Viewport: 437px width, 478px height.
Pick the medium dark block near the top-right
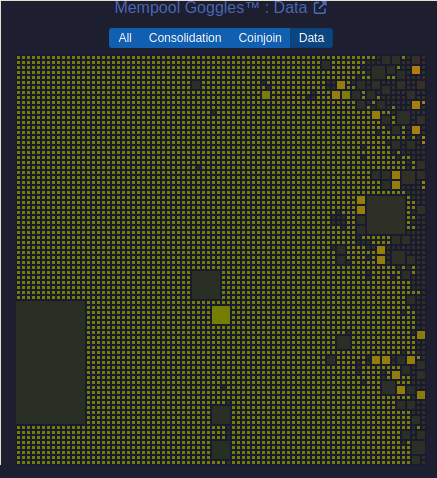378,72
